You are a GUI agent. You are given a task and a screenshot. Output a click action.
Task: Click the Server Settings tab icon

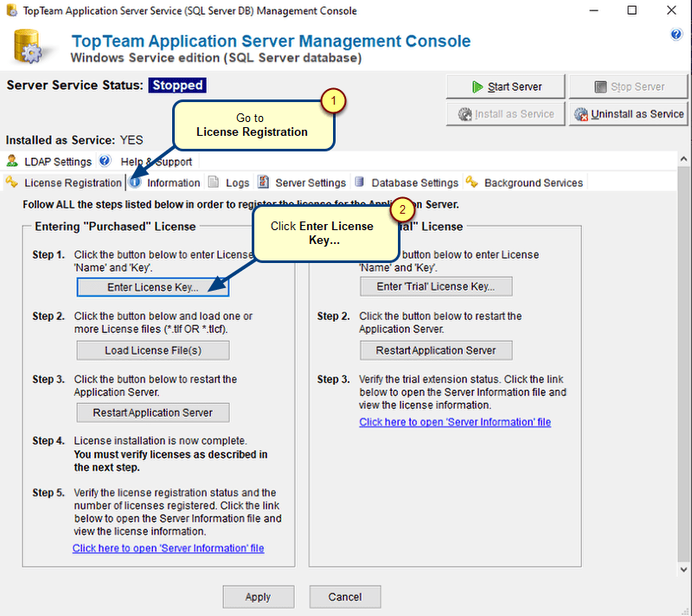click(x=264, y=182)
